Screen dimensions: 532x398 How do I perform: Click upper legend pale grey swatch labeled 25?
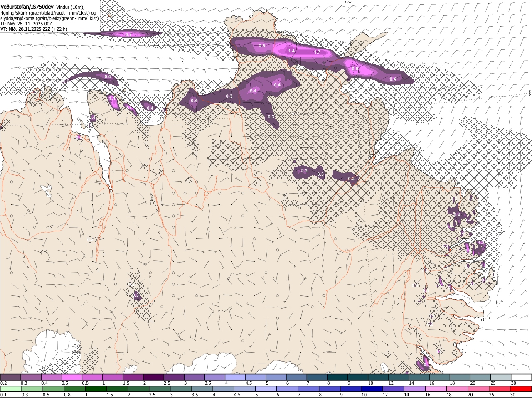pos(501,377)
